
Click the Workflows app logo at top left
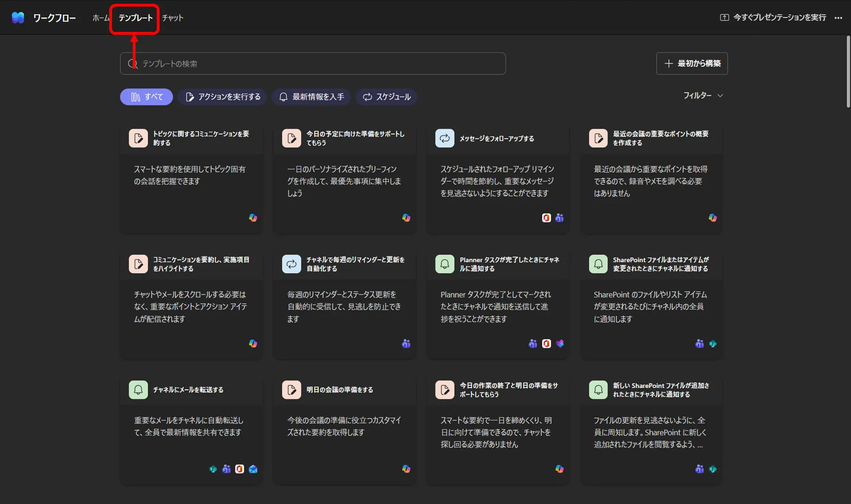click(x=17, y=17)
